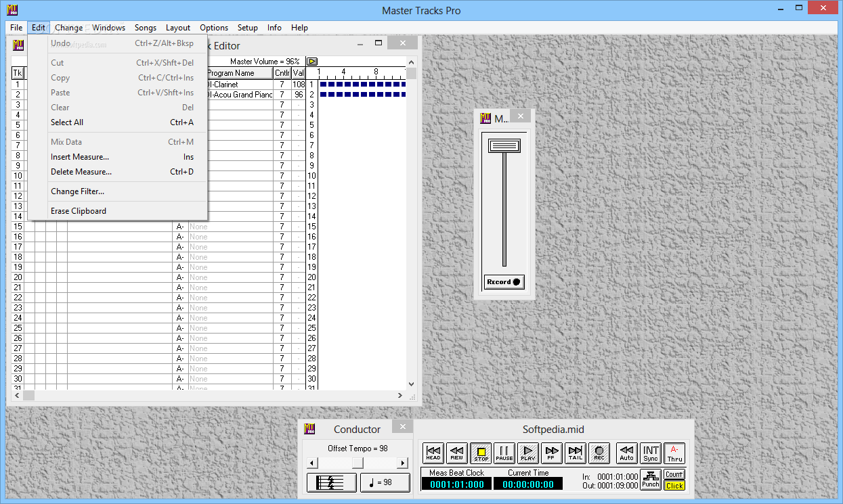Click the Track Editor scroll down arrow
This screenshot has height=504, width=843.
[411, 384]
